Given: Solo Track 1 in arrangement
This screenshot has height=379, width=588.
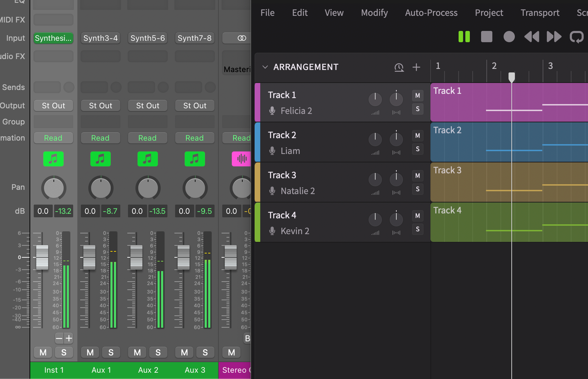Looking at the screenshot, I should point(417,109).
